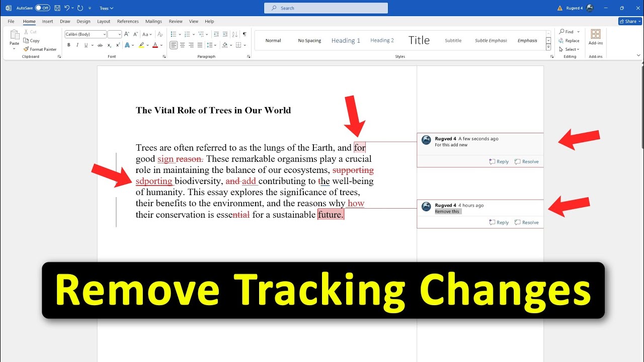Open the font size dropdown

[115, 34]
